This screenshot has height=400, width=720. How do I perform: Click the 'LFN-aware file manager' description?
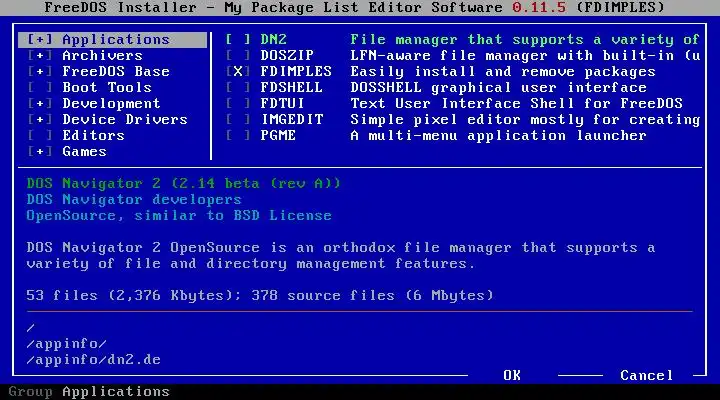tap(525, 56)
